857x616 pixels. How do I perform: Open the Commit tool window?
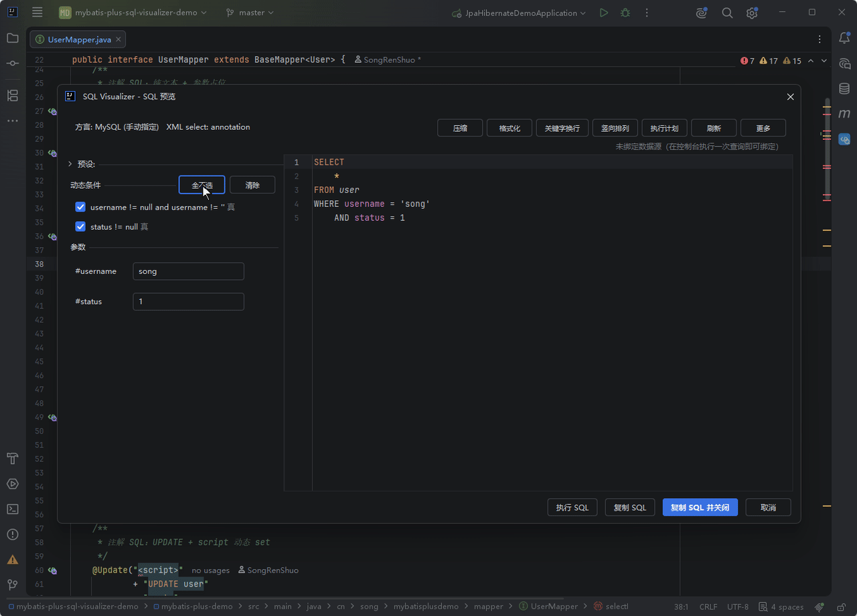click(x=13, y=63)
